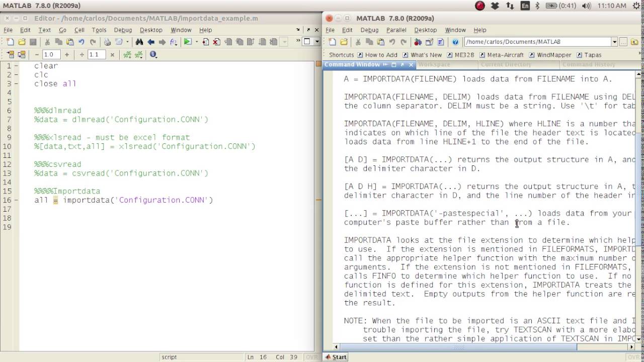Expand current directory path history dropdown
644x362 pixels.
click(614, 42)
